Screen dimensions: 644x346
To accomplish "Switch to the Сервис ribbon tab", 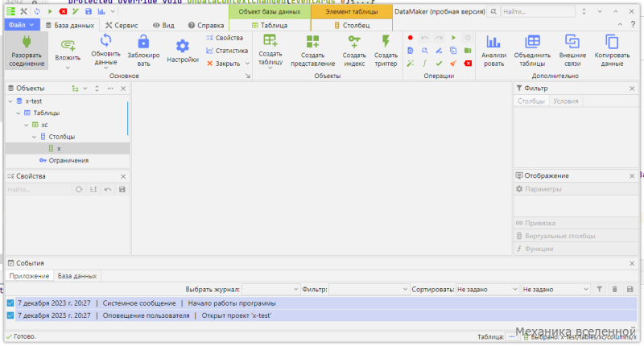I will point(122,25).
